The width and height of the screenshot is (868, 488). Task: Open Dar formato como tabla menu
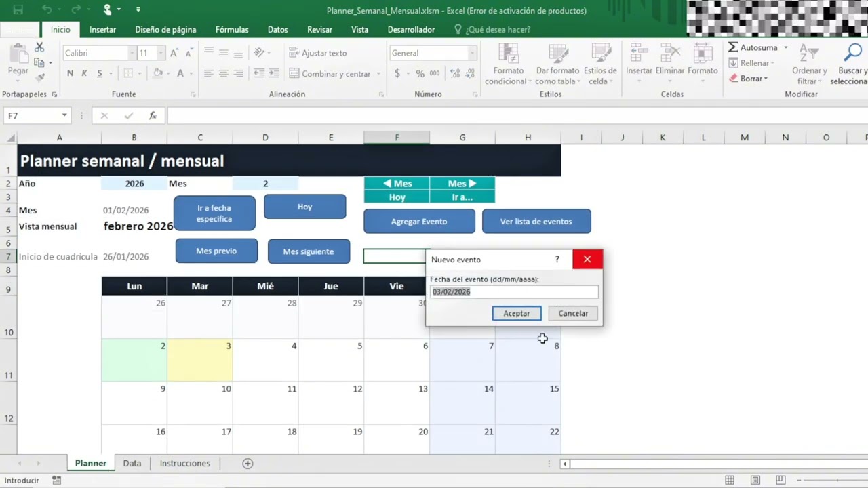click(557, 64)
